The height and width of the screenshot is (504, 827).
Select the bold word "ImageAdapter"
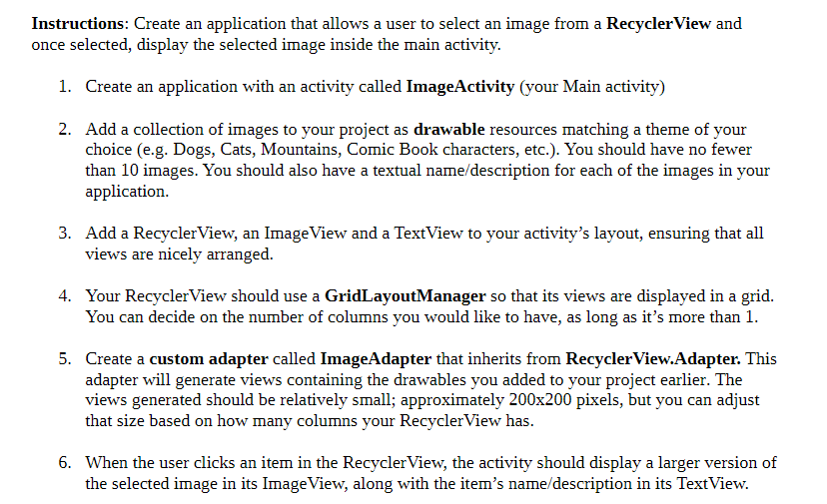(376, 359)
